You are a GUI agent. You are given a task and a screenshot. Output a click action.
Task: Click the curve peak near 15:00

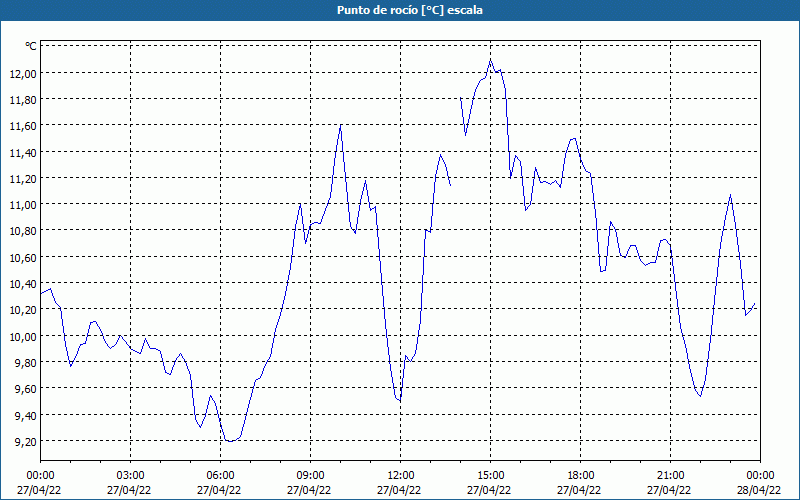click(490, 60)
